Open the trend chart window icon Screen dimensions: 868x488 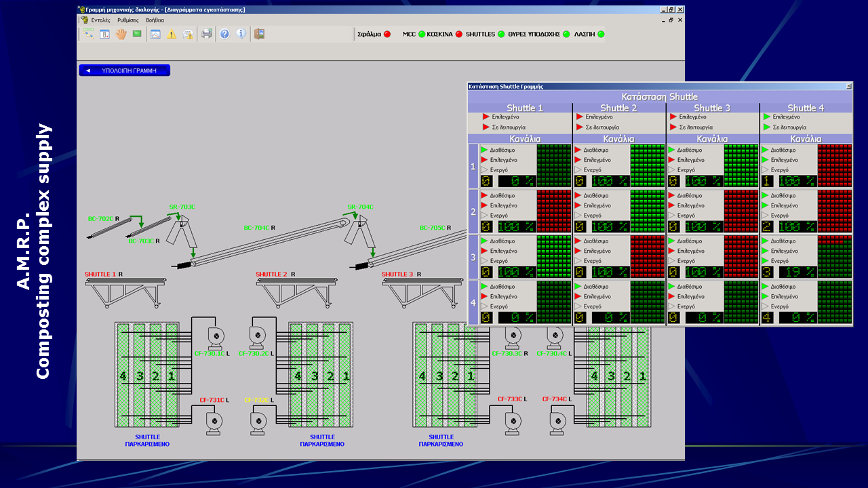[155, 34]
